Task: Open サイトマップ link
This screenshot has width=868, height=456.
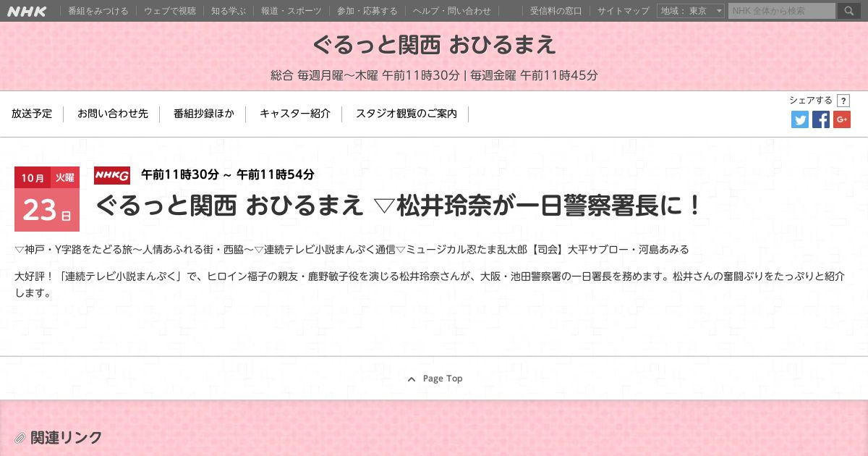Action: point(624,11)
